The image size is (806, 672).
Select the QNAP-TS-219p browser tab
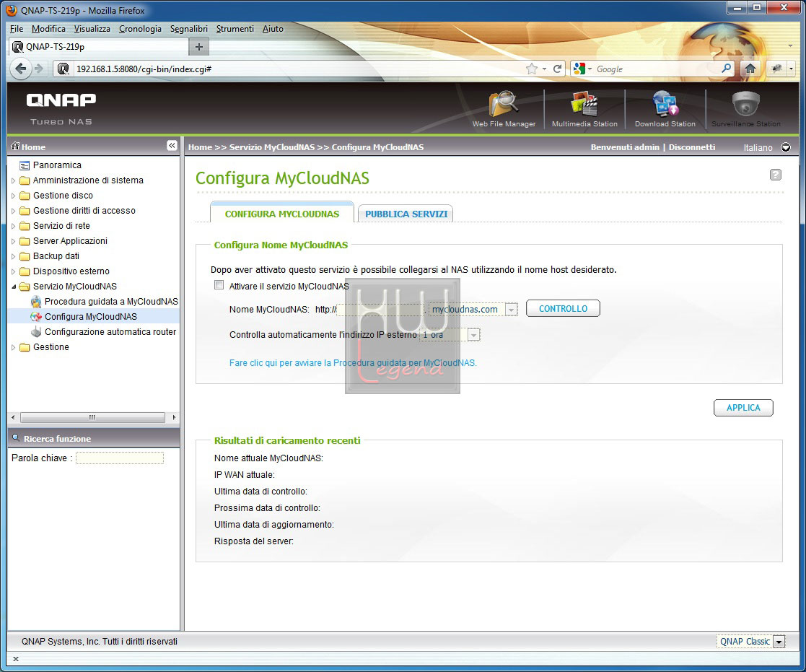pos(99,47)
